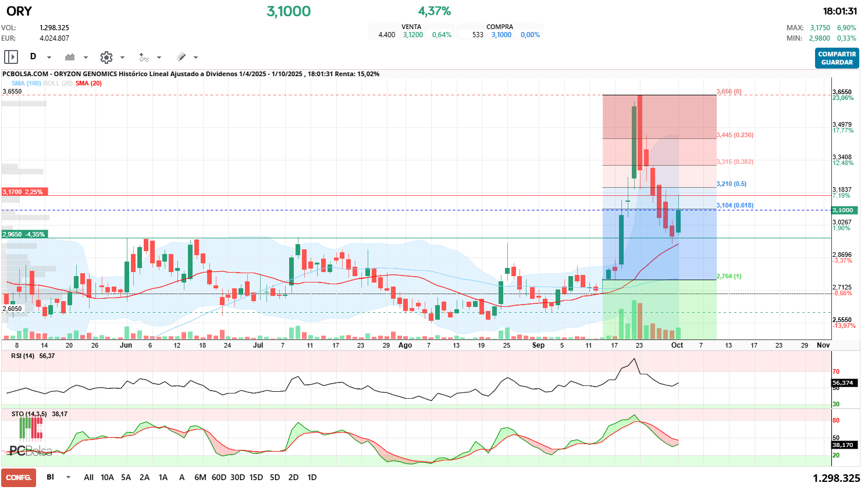Open the BI dropdown in bottom bar
This screenshot has width=868, height=490.
pos(68,477)
